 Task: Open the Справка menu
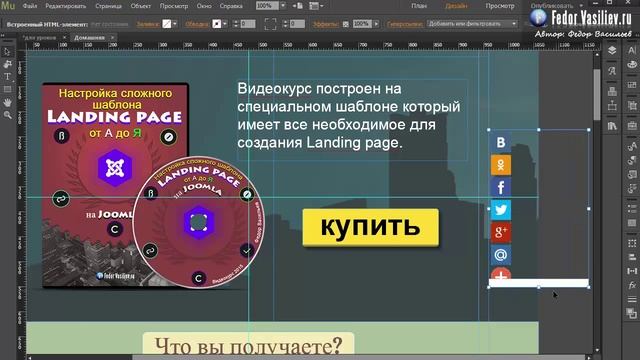[x=231, y=6]
